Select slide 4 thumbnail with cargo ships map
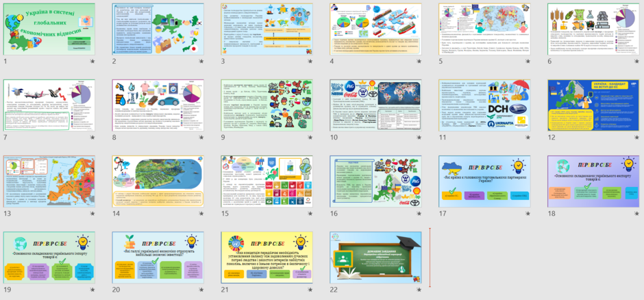Viewport: 644px width, 300px height. point(376,29)
